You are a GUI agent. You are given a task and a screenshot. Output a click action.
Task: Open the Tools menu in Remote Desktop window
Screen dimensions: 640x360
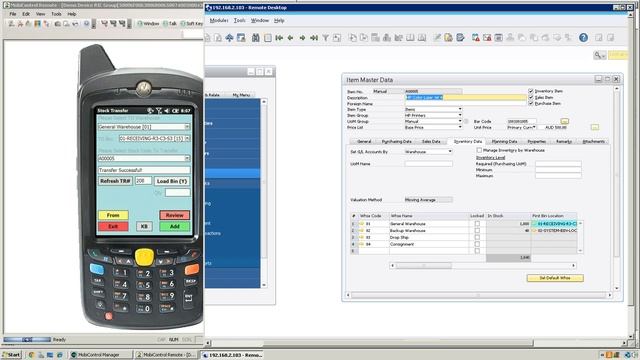click(x=240, y=20)
